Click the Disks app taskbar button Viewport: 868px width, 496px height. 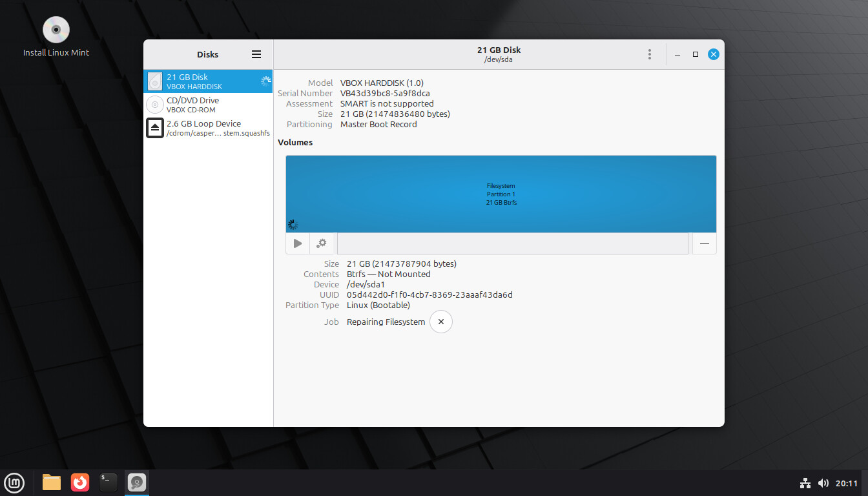pos(137,482)
